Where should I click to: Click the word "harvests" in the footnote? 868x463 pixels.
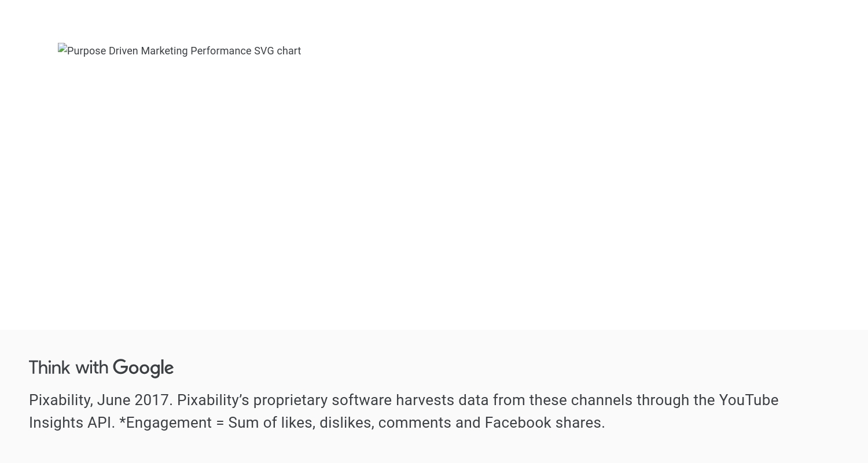[x=425, y=400]
